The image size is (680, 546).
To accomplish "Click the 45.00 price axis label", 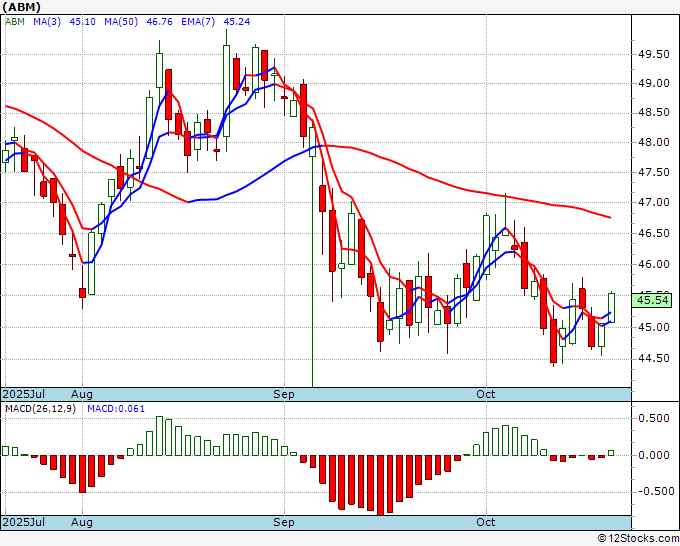I will click(654, 327).
